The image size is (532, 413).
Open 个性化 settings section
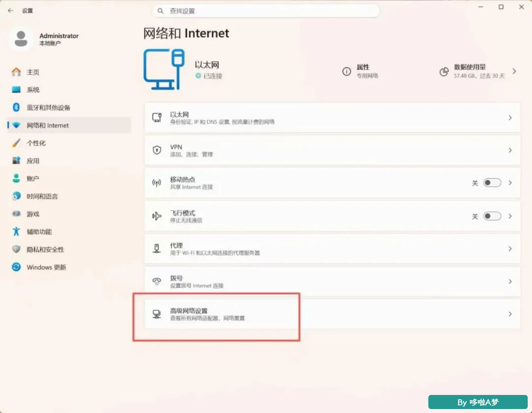pyautogui.click(x=69, y=143)
